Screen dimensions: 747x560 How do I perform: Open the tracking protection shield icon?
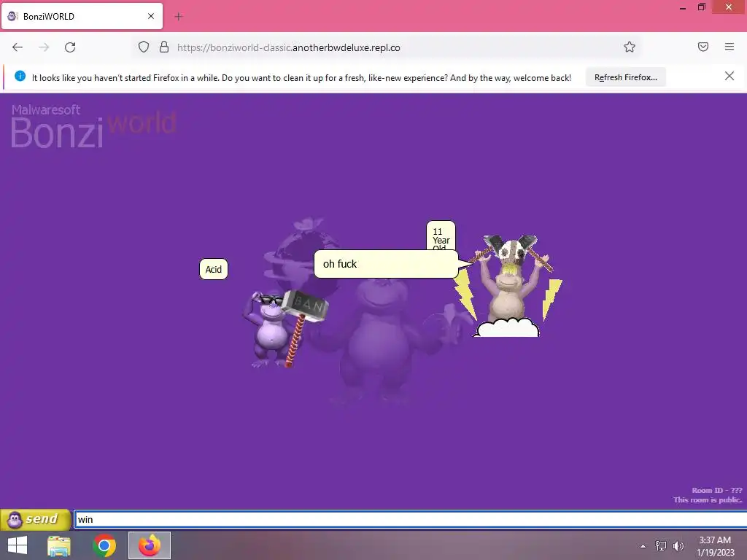[144, 47]
